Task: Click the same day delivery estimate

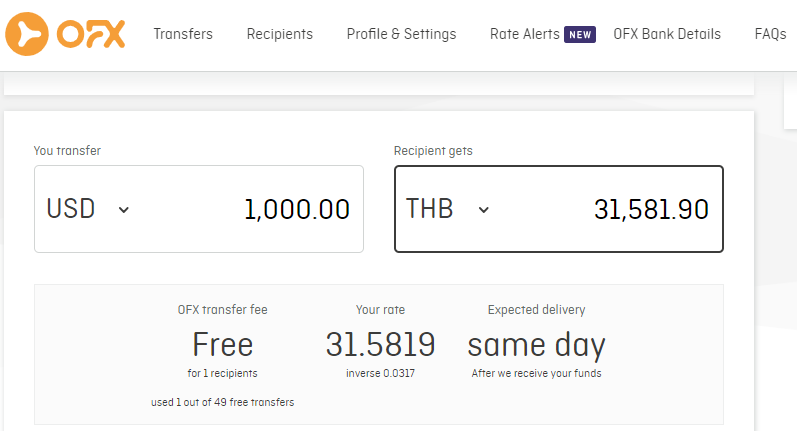Action: 536,345
